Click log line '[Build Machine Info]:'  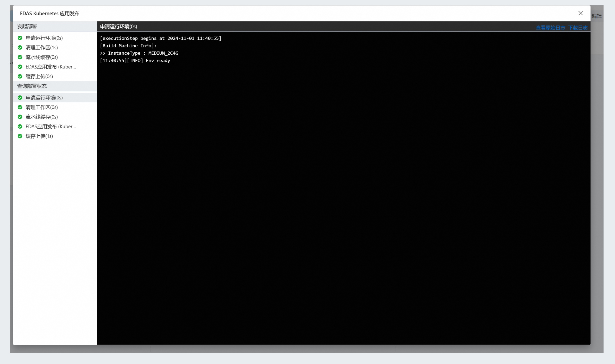tap(128, 46)
